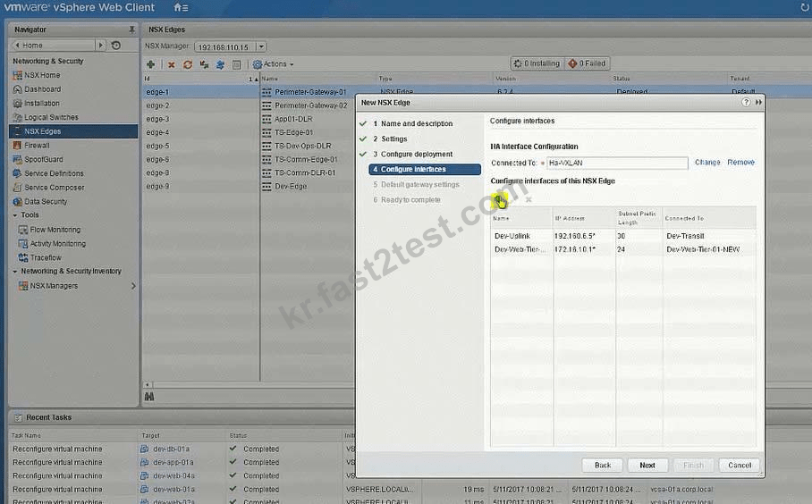The width and height of the screenshot is (812, 504).
Task: Click the binoculars find icon below edges list
Action: (149, 397)
